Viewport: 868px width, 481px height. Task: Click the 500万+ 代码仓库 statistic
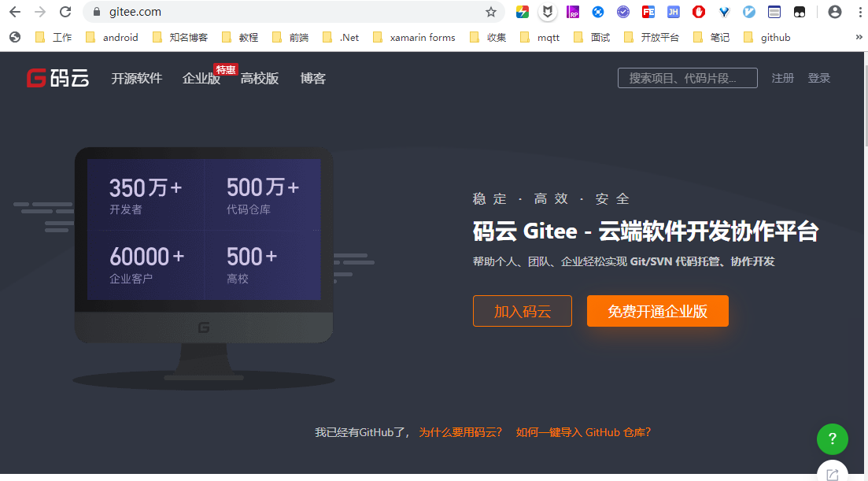pyautogui.click(x=263, y=195)
